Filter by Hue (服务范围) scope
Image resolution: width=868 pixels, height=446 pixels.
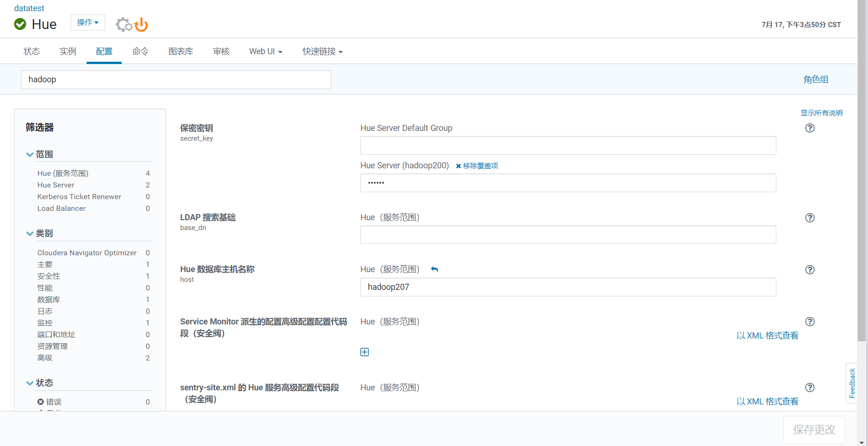coord(63,173)
